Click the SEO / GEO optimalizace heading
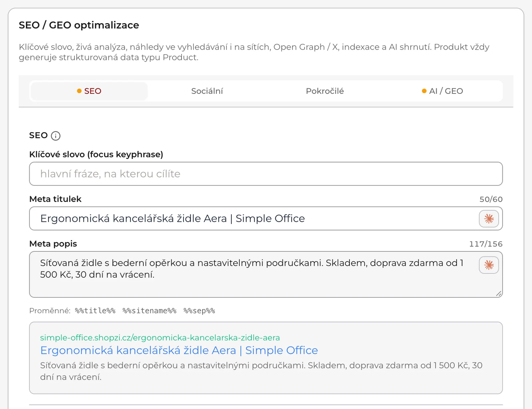Screen dimensions: 532x409 pos(79,25)
